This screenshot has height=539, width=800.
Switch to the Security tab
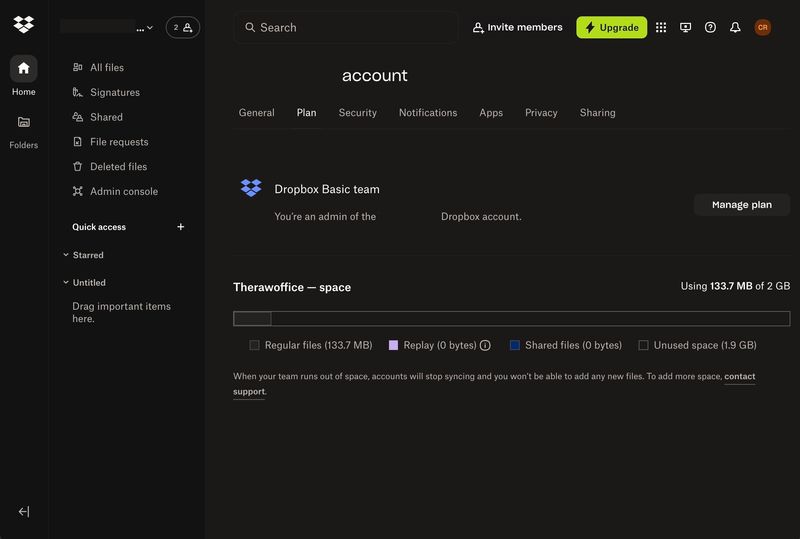click(x=357, y=113)
